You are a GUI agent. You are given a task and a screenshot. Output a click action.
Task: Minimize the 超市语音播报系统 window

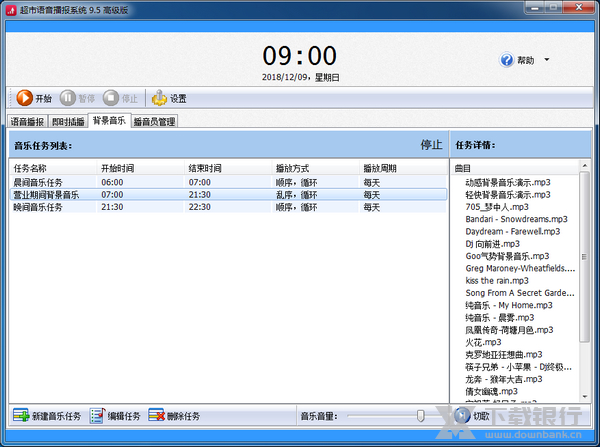(535, 7)
